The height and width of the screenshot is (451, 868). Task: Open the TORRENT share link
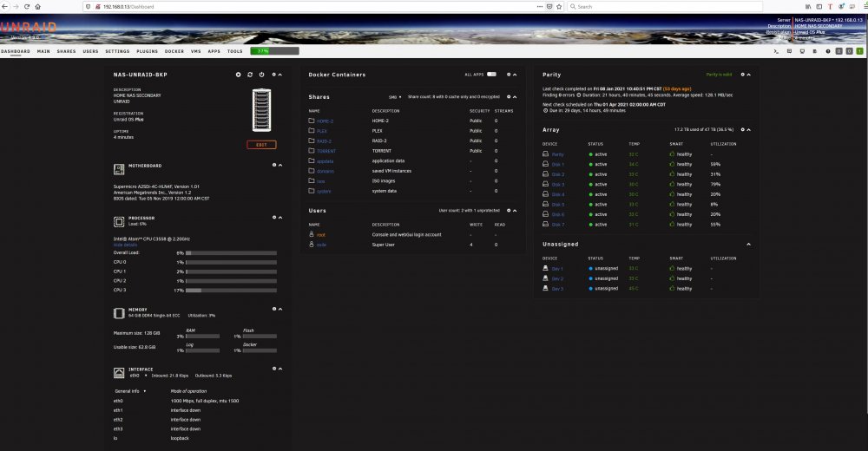pos(326,151)
